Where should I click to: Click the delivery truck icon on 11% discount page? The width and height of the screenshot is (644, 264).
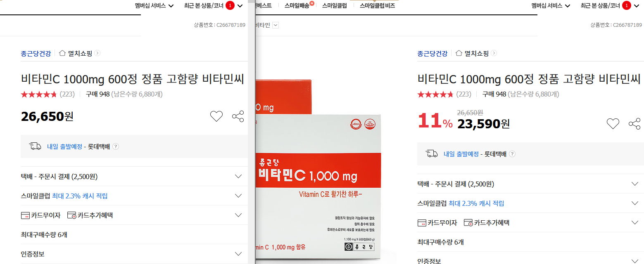(x=432, y=153)
